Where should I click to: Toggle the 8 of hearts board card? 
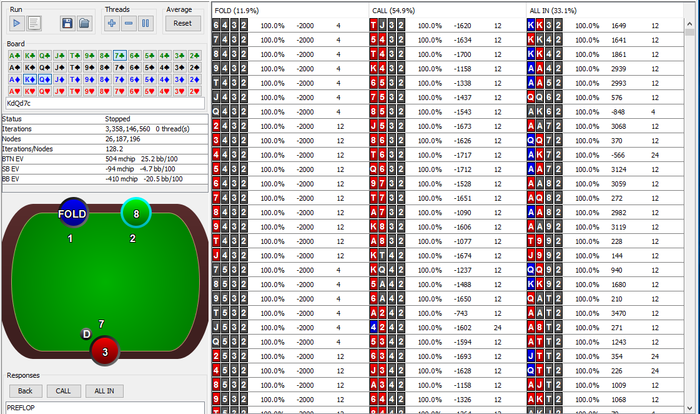pyautogui.click(x=104, y=91)
